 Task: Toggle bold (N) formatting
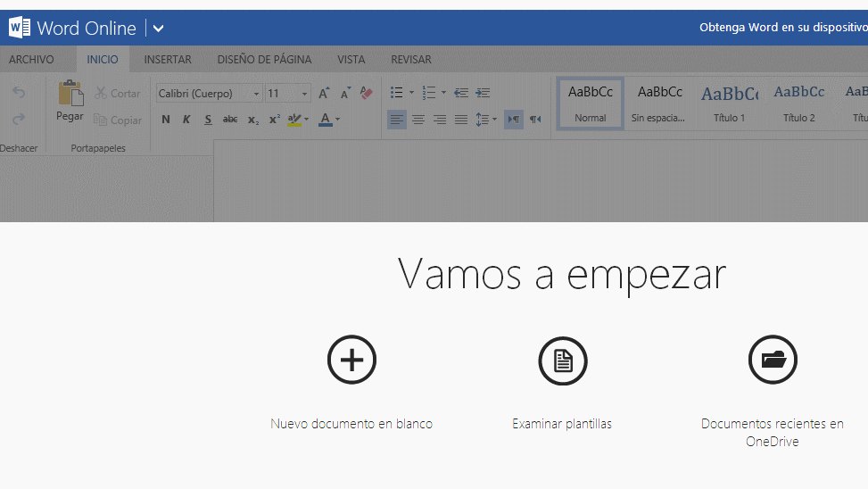166,120
